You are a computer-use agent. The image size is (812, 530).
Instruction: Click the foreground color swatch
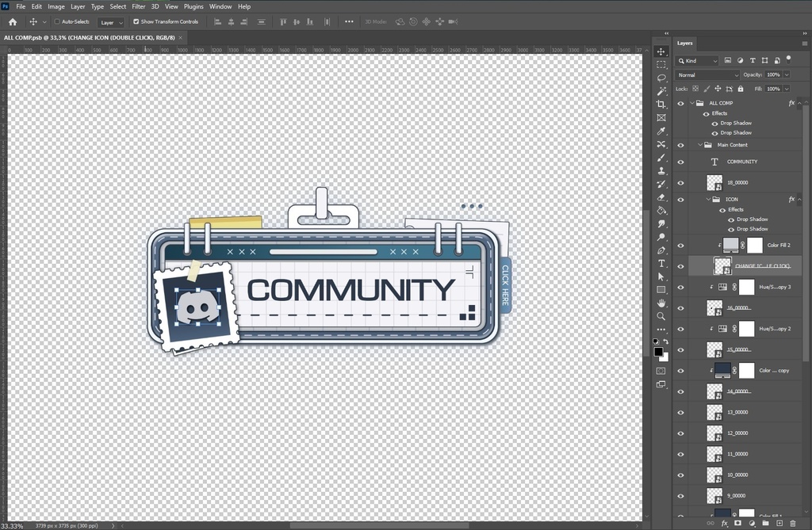coord(658,352)
